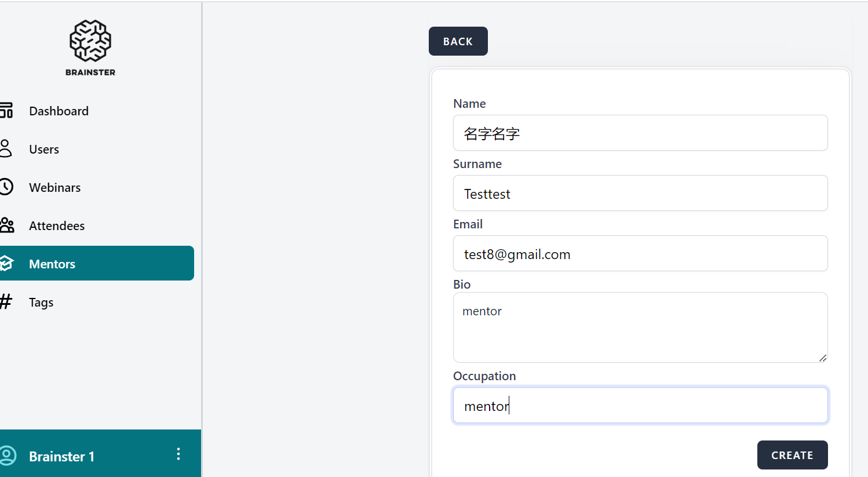Focus the Name input field
This screenshot has height=477, width=868.
pyautogui.click(x=640, y=133)
